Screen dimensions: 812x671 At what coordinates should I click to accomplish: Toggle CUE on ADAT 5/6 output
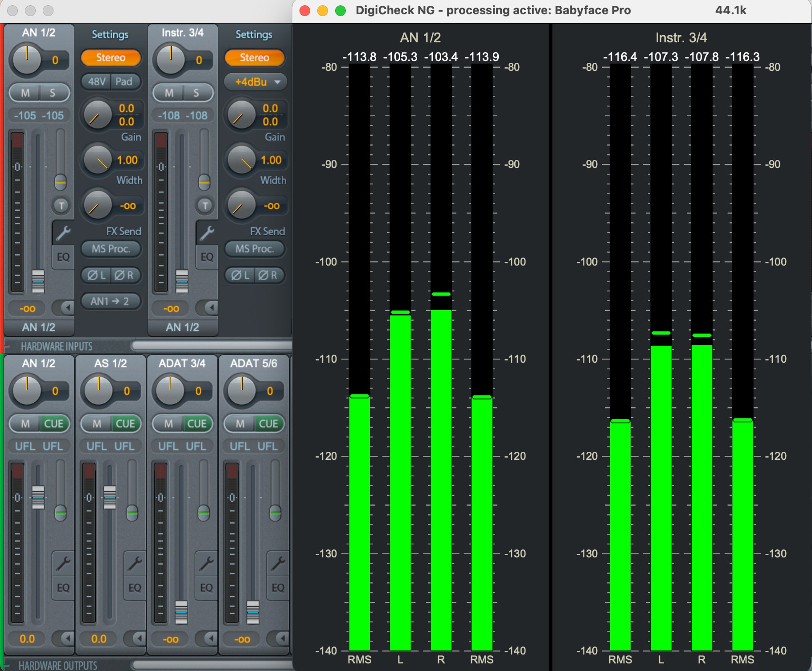268,424
